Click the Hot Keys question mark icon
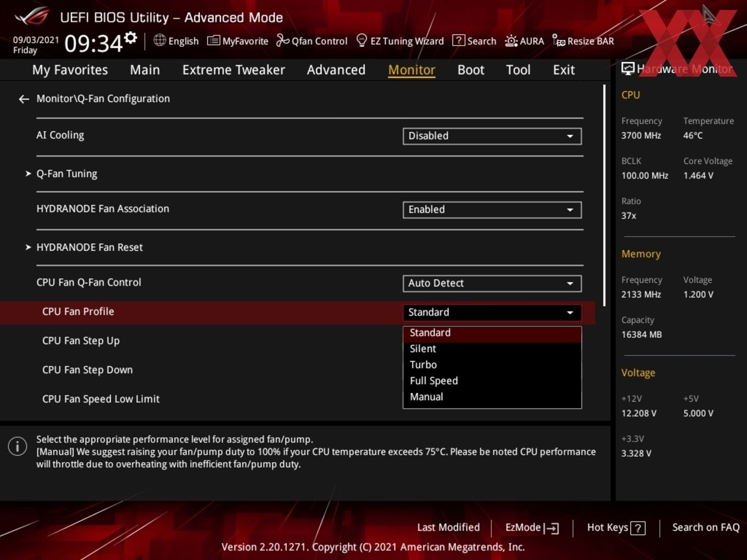 coord(638,528)
